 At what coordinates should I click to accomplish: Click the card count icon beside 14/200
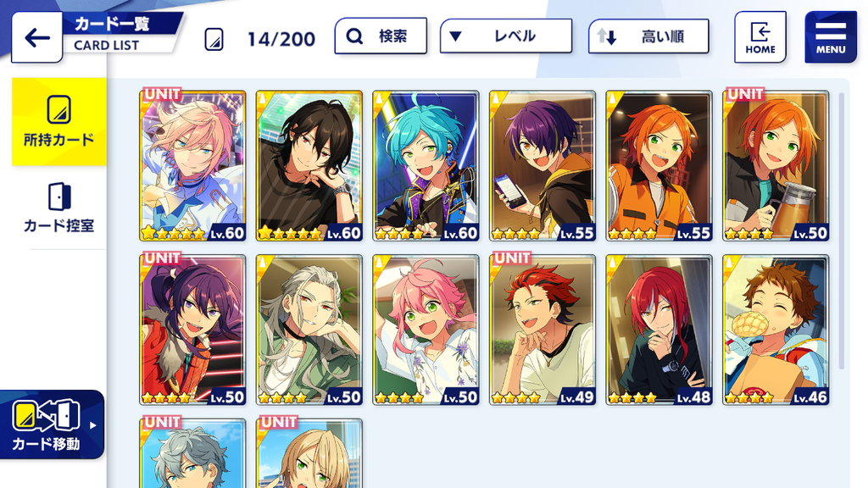[x=214, y=39]
